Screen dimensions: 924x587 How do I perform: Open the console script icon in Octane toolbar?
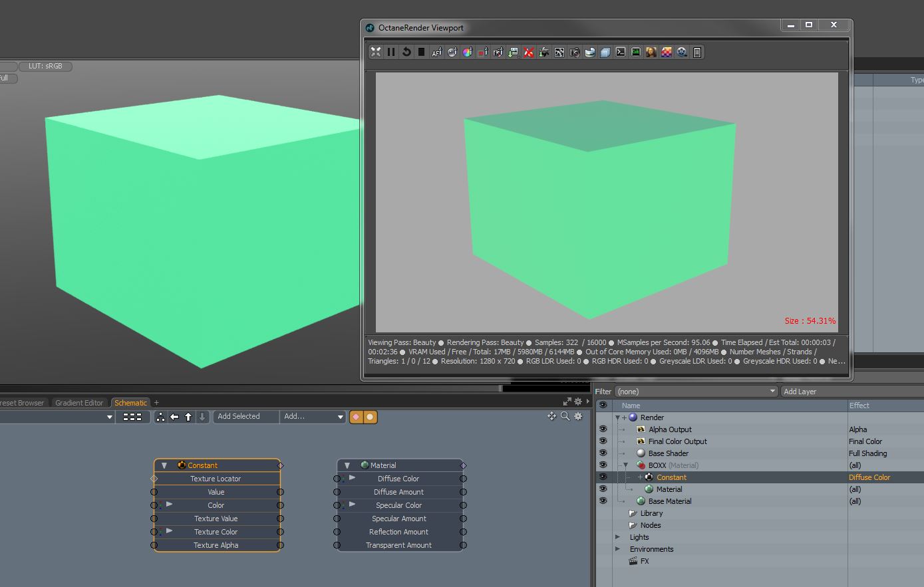(x=621, y=52)
